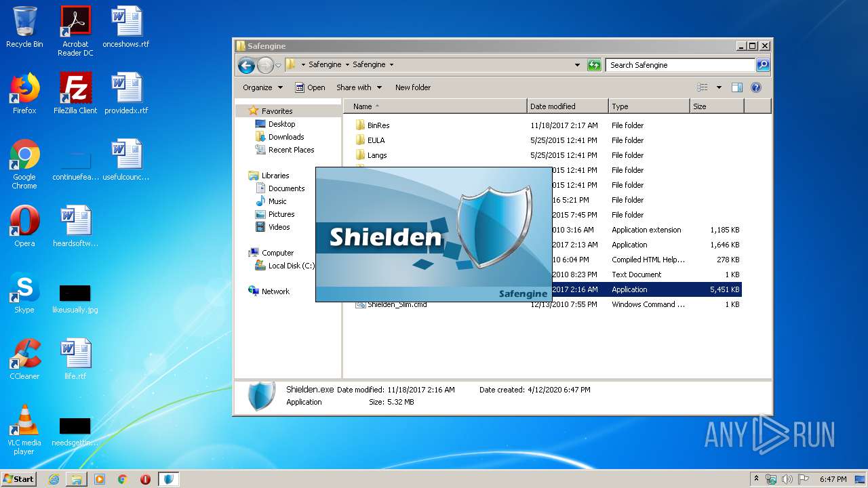Open Organize dropdown menu

point(262,87)
